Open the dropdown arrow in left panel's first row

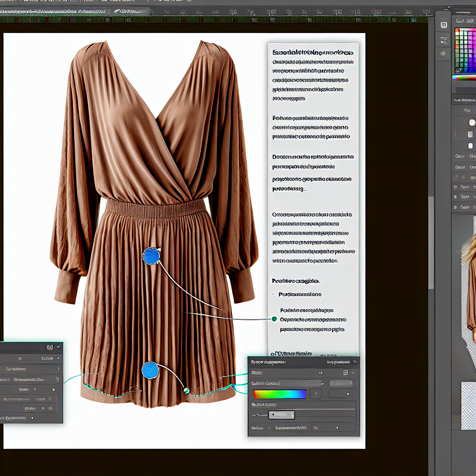click(x=58, y=358)
